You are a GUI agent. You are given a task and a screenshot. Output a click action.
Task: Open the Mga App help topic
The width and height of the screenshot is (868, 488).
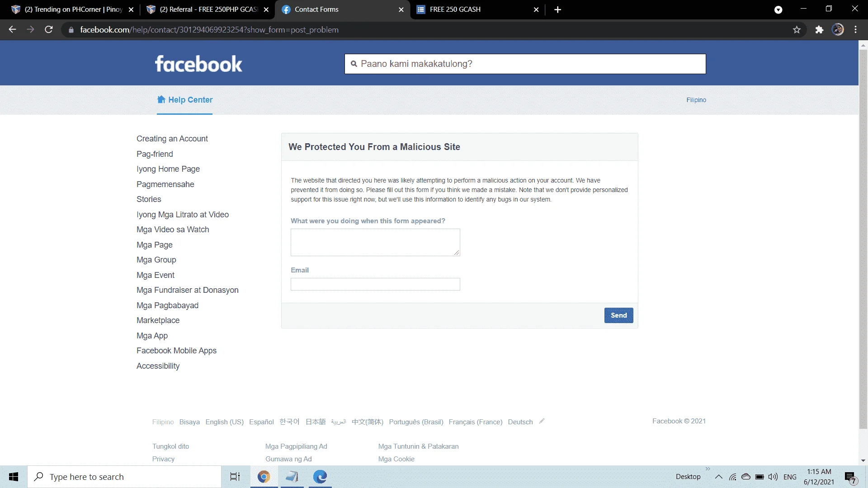152,336
